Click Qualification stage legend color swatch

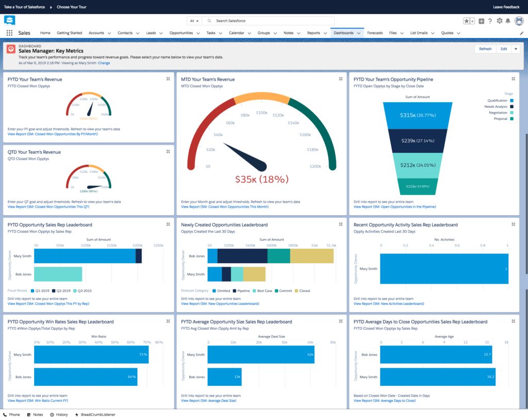(511, 101)
